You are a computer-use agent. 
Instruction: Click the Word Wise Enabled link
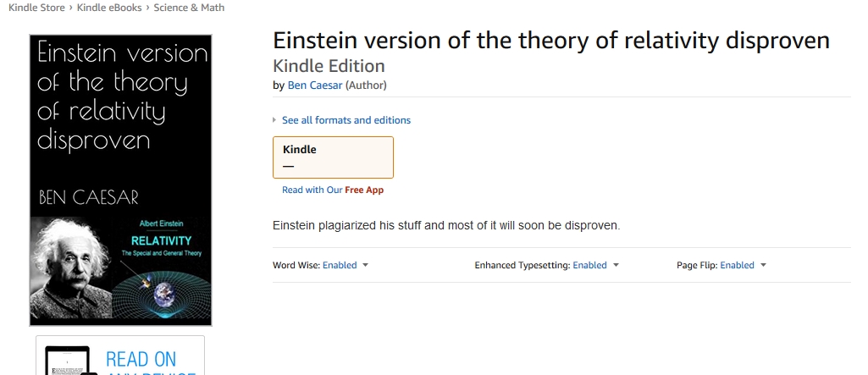pyautogui.click(x=340, y=265)
